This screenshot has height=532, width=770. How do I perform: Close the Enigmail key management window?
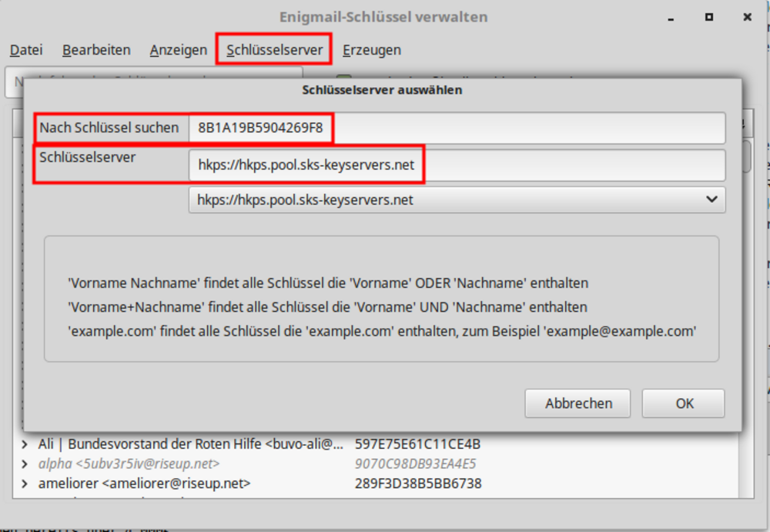point(748,17)
